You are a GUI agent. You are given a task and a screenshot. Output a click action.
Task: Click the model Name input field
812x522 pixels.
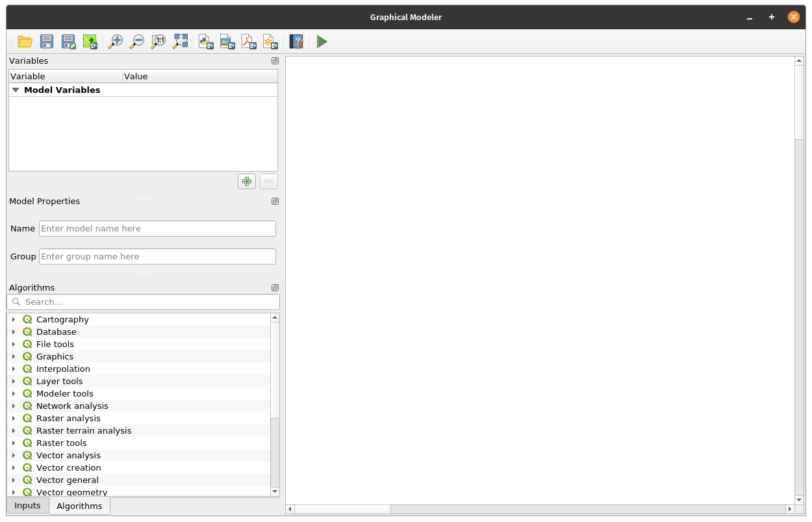point(157,229)
